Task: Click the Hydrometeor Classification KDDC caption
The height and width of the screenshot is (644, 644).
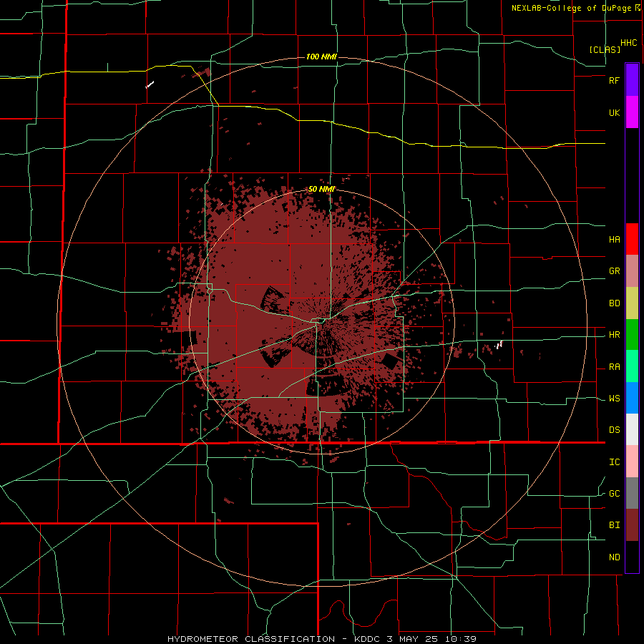Action: 321,639
